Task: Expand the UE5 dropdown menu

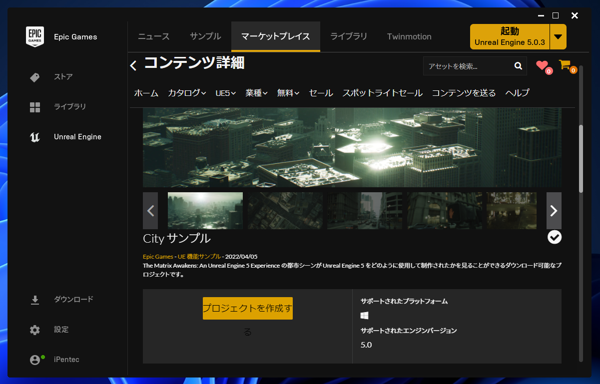Action: (225, 93)
